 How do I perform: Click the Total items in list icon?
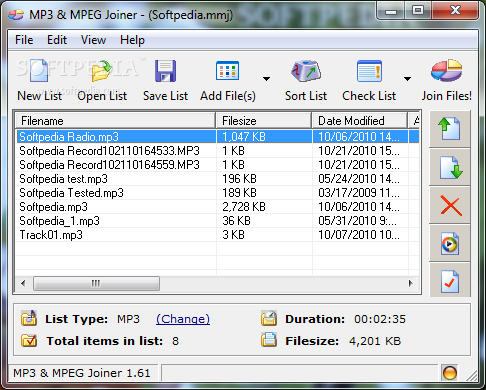29,340
